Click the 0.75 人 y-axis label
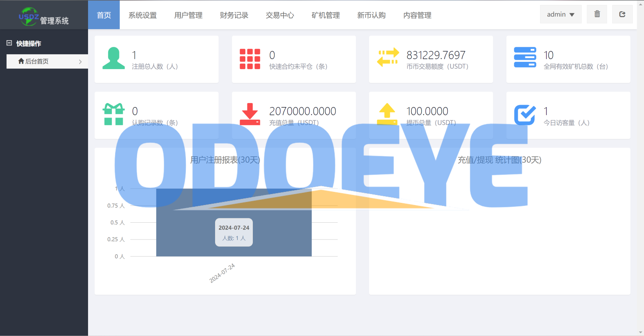Image resolution: width=644 pixels, height=336 pixels. point(116,206)
